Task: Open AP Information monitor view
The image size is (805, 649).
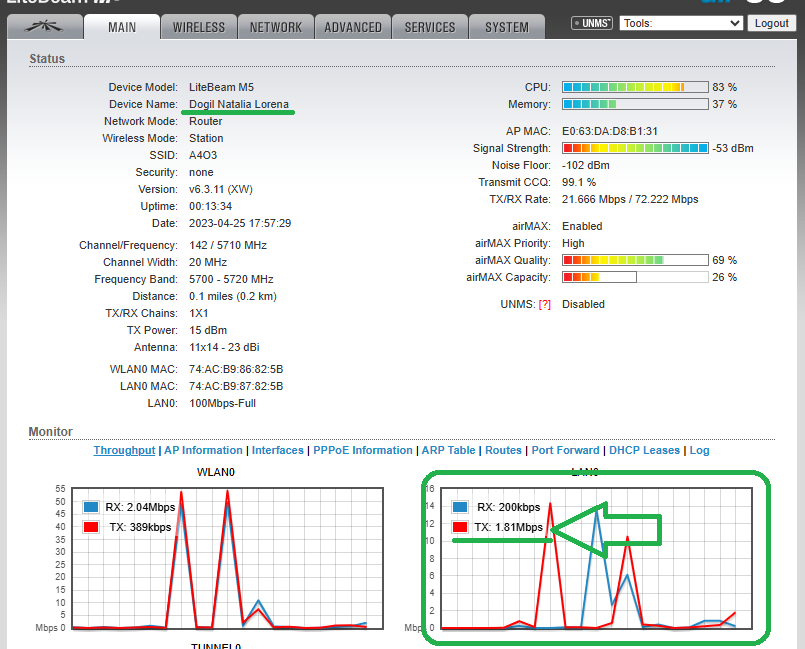Action: click(203, 450)
